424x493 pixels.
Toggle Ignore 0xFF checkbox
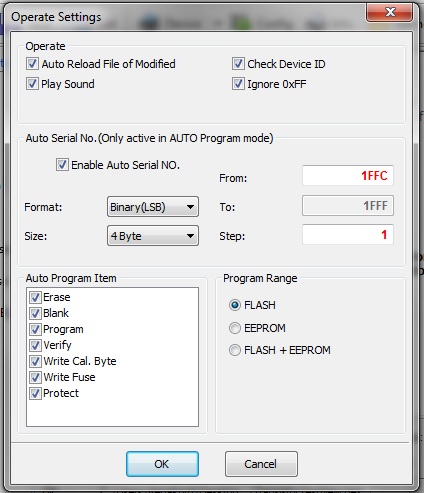(x=238, y=84)
